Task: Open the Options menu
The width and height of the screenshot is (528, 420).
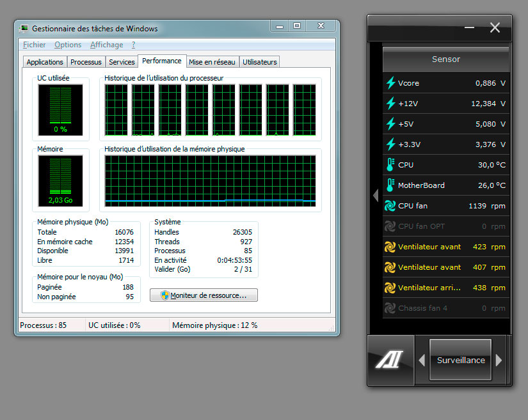Action: click(x=68, y=45)
